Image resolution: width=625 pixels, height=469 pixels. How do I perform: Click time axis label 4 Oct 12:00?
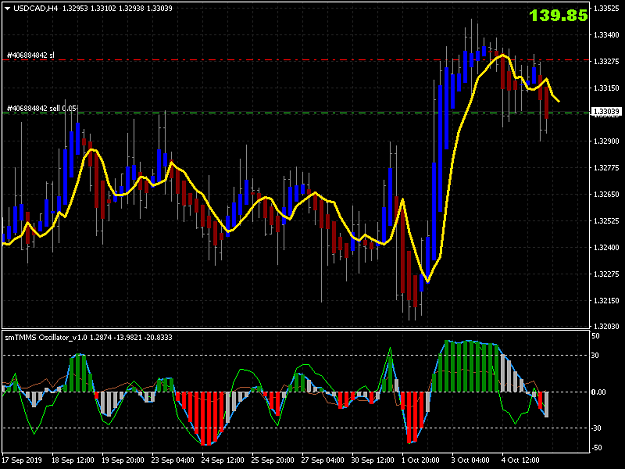click(520, 460)
